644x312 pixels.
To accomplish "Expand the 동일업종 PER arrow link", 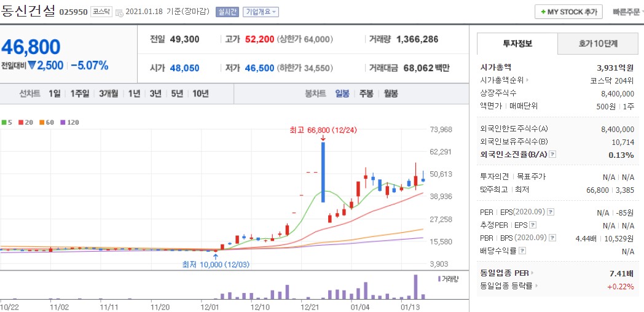I will [532, 273].
